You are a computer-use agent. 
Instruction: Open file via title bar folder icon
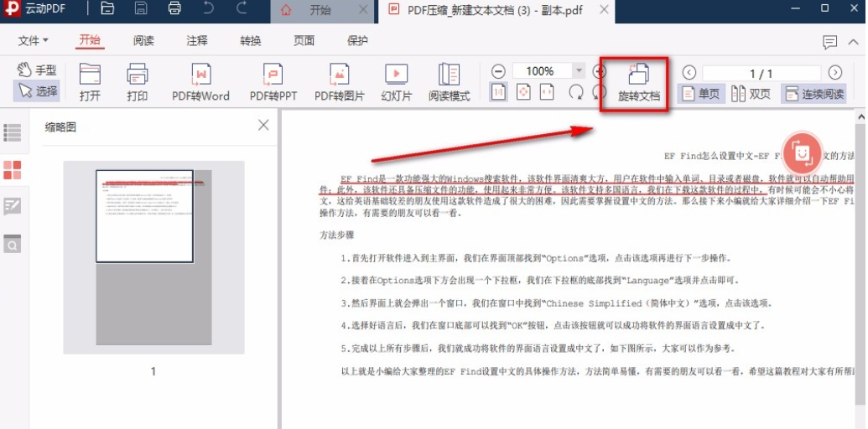[108, 9]
